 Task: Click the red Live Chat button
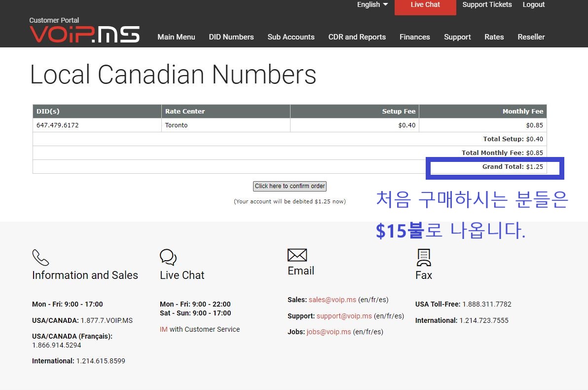[425, 6]
